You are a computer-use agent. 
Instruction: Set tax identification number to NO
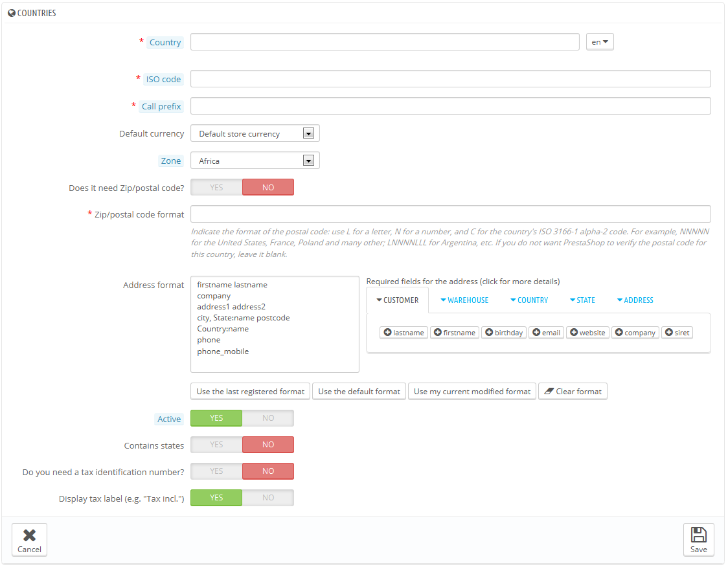tap(268, 471)
